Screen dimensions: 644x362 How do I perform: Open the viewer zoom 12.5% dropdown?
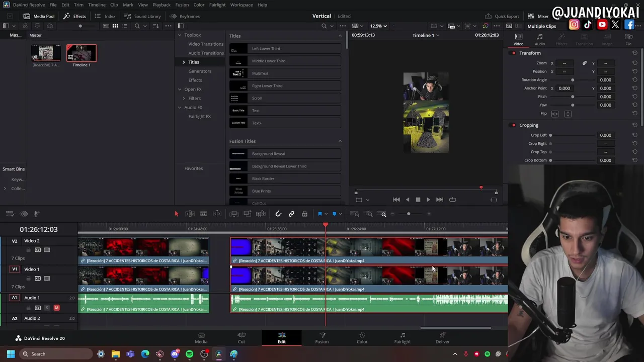click(x=378, y=26)
